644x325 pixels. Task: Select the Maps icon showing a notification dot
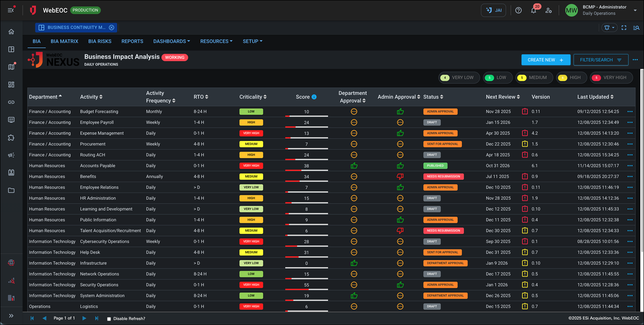pyautogui.click(x=11, y=67)
